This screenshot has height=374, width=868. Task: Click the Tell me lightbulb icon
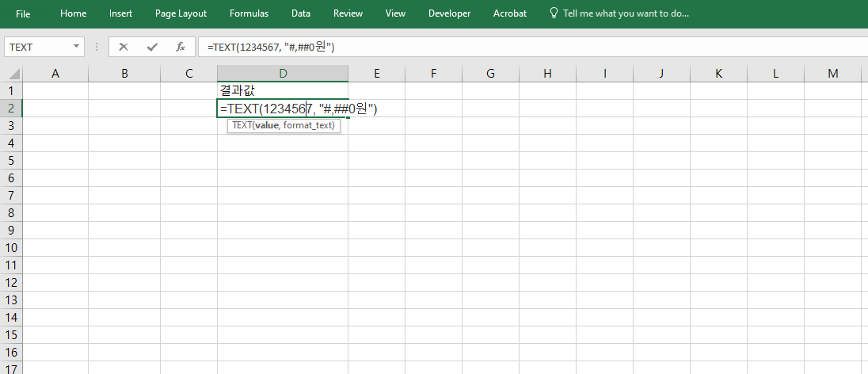tap(554, 13)
